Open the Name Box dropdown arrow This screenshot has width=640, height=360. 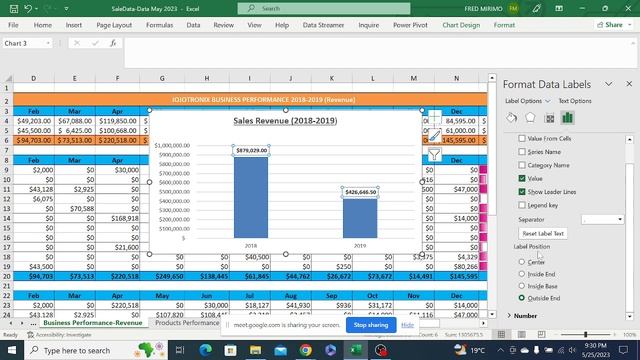point(48,43)
